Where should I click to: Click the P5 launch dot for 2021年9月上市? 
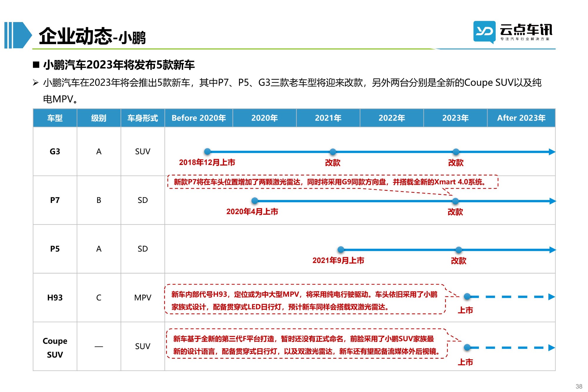341,250
